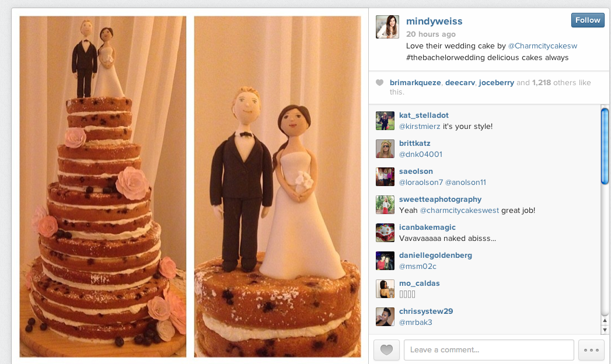Screen dimensions: 611x364
Task: Open the mindyweiss username link
Action: 434,21
